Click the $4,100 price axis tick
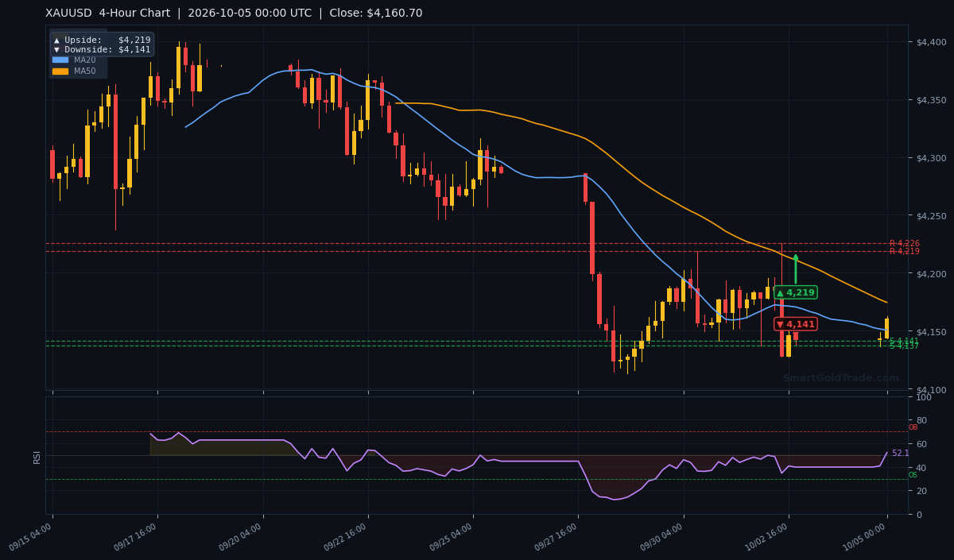Image resolution: width=954 pixels, height=560 pixels. pos(932,390)
